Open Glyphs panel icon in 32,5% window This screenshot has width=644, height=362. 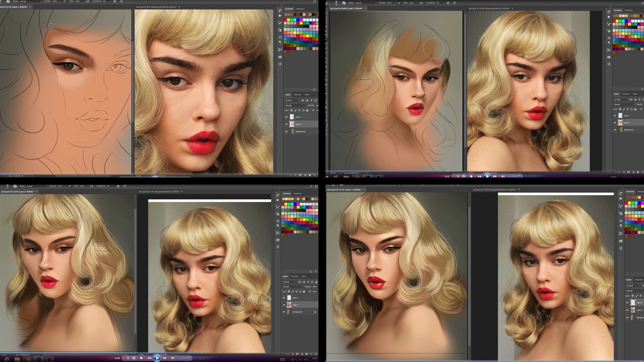(278, 247)
